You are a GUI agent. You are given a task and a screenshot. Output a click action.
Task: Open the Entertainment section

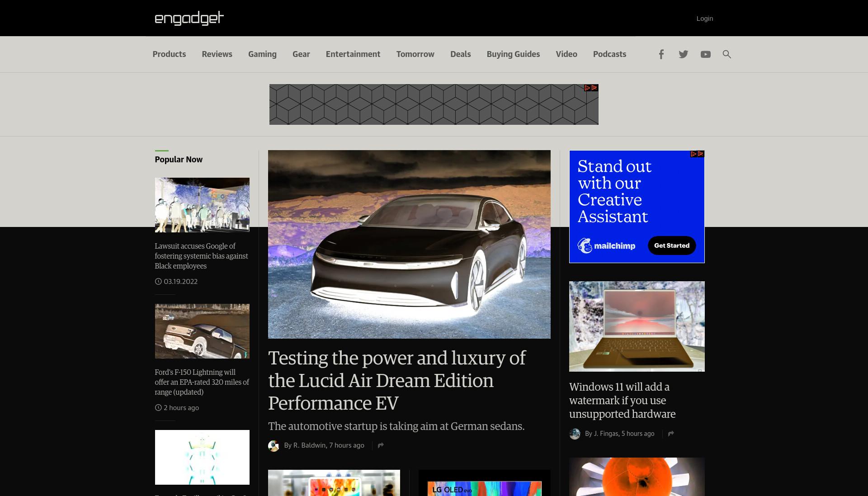click(x=353, y=54)
